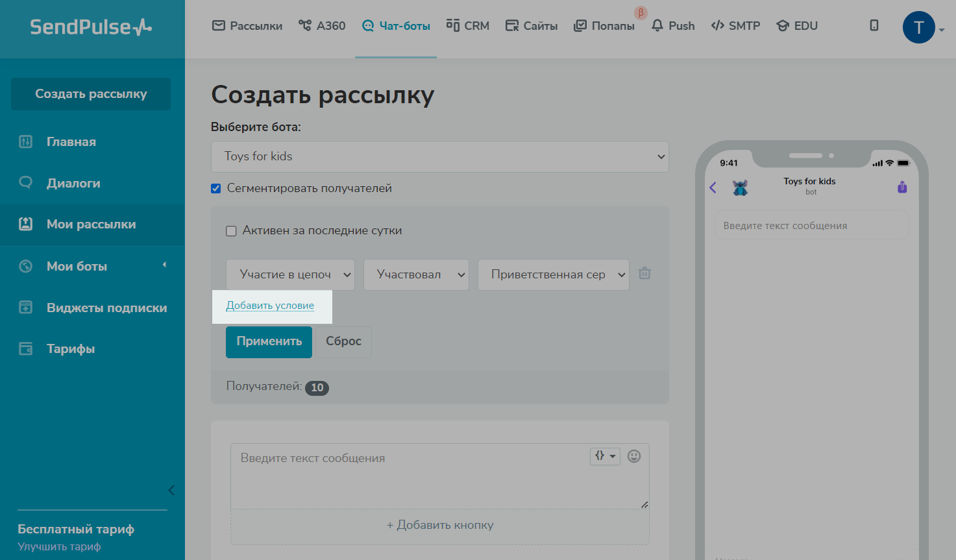Click the Применить button
Screen dimensions: 956x560
click(269, 342)
